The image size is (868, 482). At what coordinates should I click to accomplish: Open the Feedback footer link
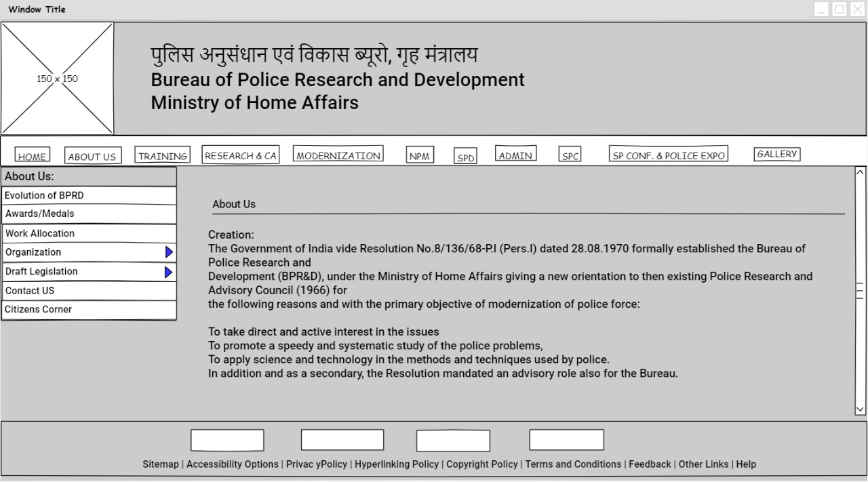650,464
